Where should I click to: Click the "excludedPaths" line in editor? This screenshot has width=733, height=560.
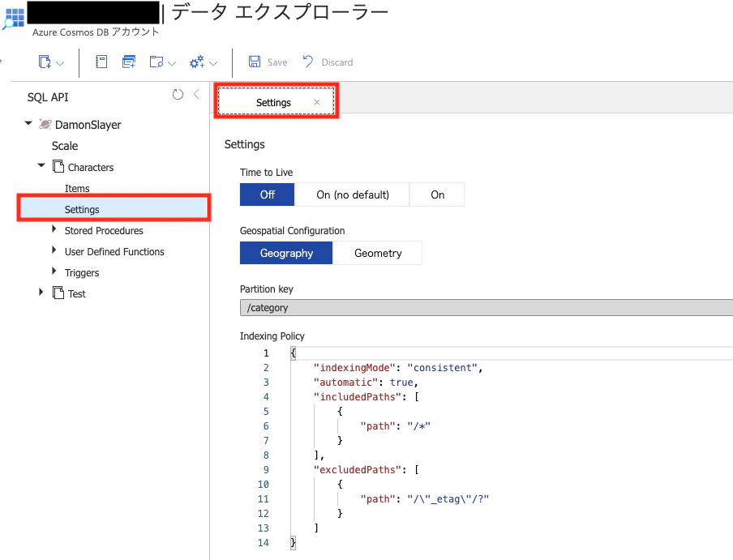pyautogui.click(x=366, y=469)
